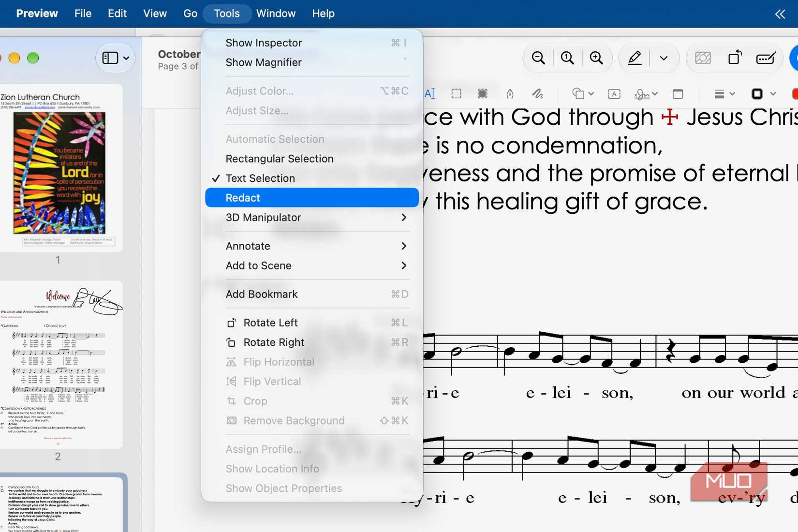Click the Note window tool icon
The height and width of the screenshot is (532, 798).
pyautogui.click(x=678, y=94)
